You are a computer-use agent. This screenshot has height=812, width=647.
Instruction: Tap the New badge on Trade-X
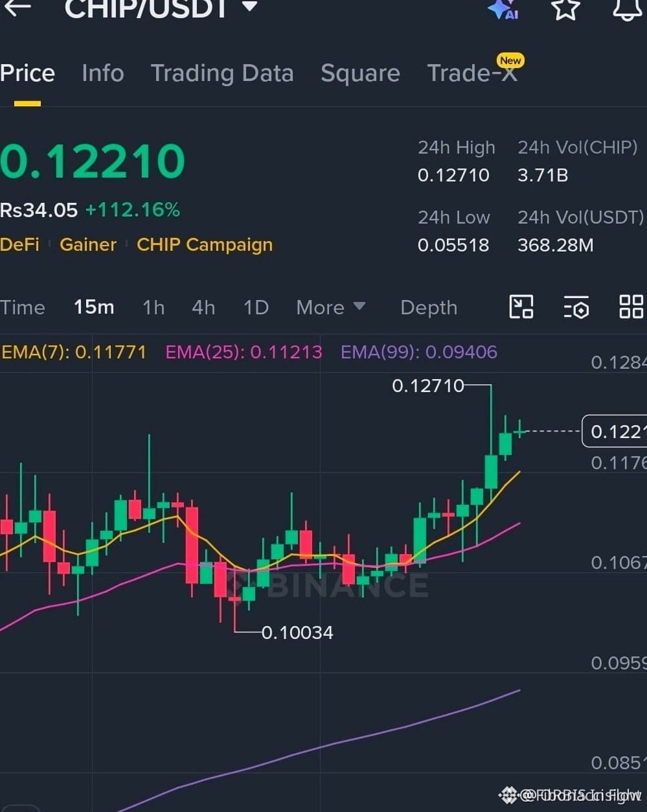pyautogui.click(x=510, y=60)
